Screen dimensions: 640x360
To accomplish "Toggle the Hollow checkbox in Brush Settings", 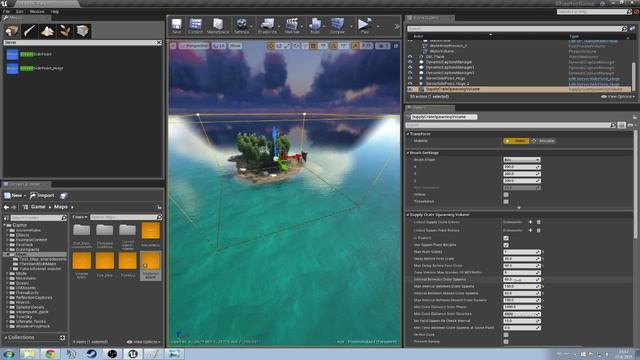I will 506,195.
